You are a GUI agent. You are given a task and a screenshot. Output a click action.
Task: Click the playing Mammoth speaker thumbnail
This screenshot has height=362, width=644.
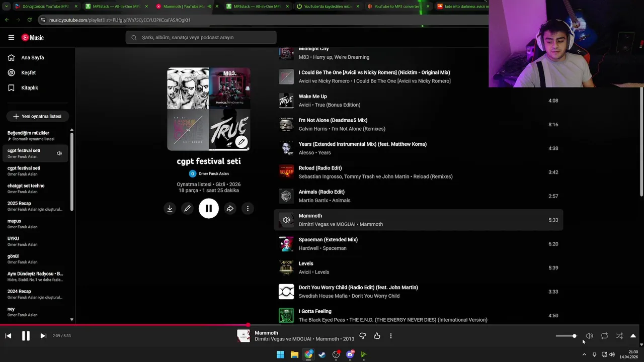coord(286,220)
